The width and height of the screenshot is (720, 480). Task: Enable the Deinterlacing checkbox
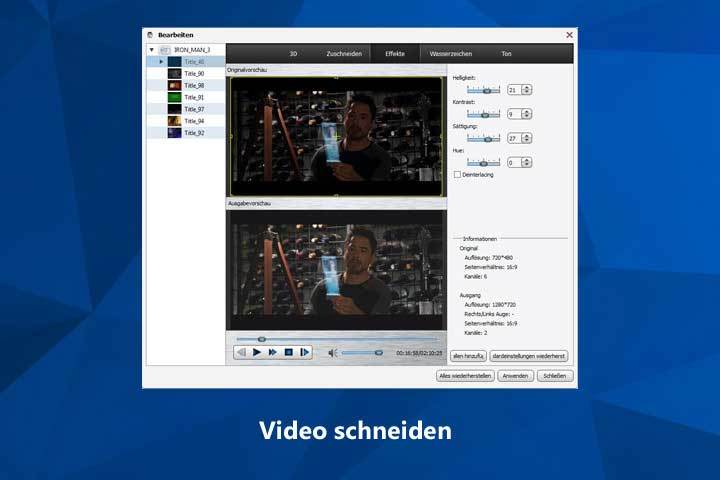point(457,175)
